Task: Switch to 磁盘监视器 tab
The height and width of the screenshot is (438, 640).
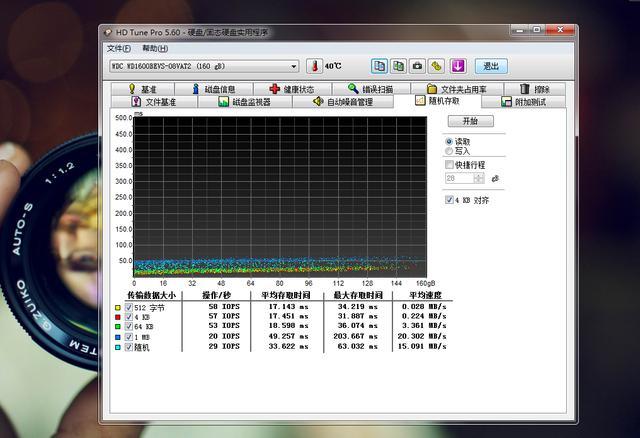Action: coord(245,102)
